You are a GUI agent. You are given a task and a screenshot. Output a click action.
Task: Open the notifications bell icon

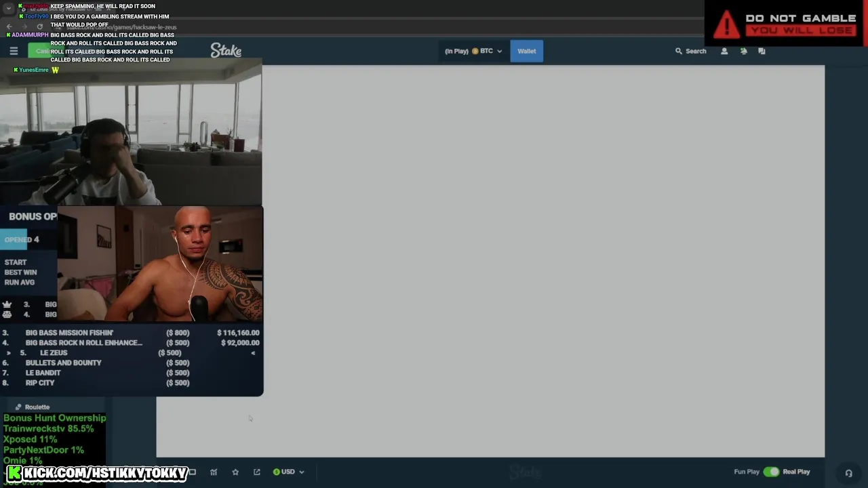click(743, 51)
